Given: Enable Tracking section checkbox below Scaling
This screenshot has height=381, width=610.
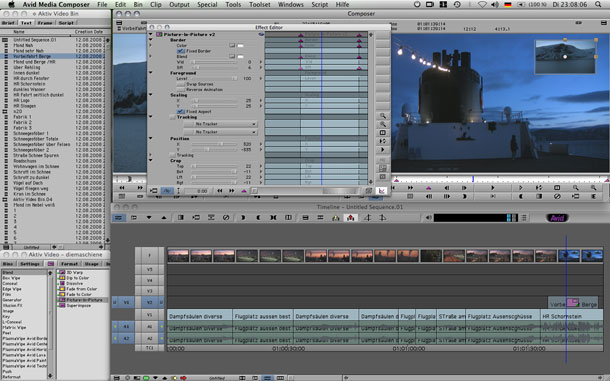Looking at the screenshot, I should 173,117.
